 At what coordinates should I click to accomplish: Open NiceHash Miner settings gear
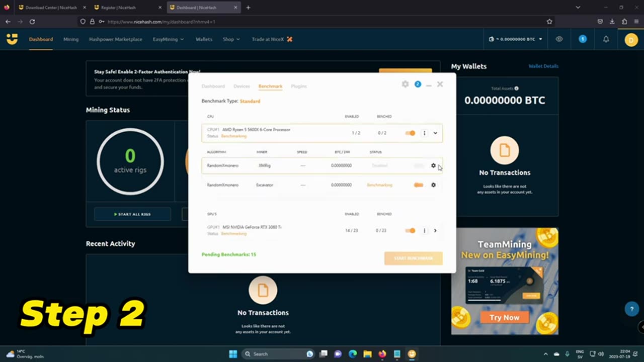tap(405, 84)
